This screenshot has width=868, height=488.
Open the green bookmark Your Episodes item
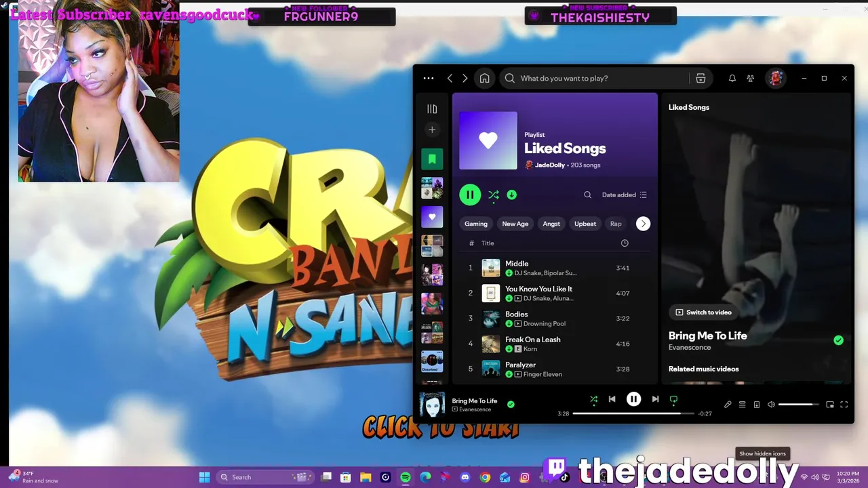[x=432, y=159]
